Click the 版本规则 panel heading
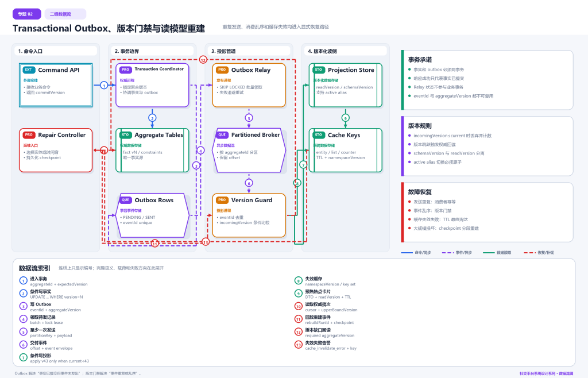The width and height of the screenshot is (588, 378). point(420,126)
